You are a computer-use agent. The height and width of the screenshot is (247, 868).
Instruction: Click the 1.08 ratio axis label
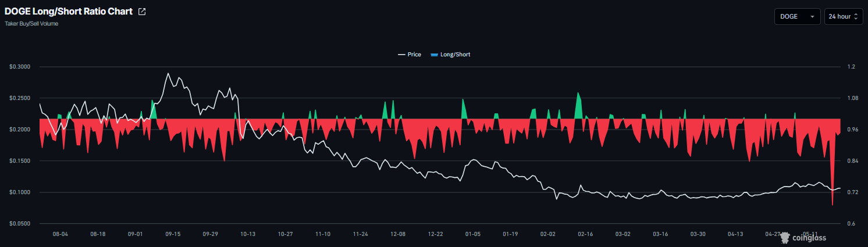(853, 98)
